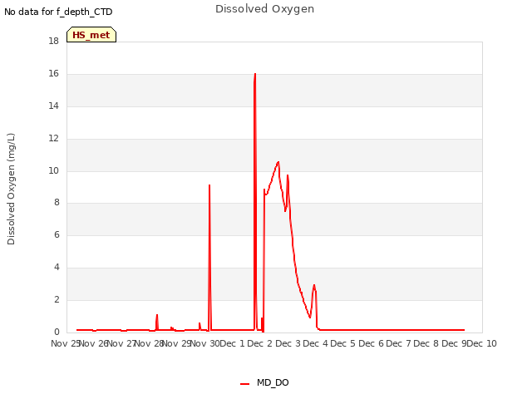Click the Dec 2 x-axis label
Screen dimensions: 532x399
pos(259,343)
